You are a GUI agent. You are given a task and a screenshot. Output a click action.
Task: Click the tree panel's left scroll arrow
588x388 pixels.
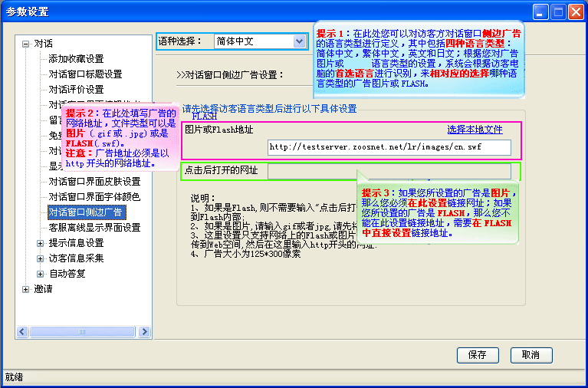point(22,332)
